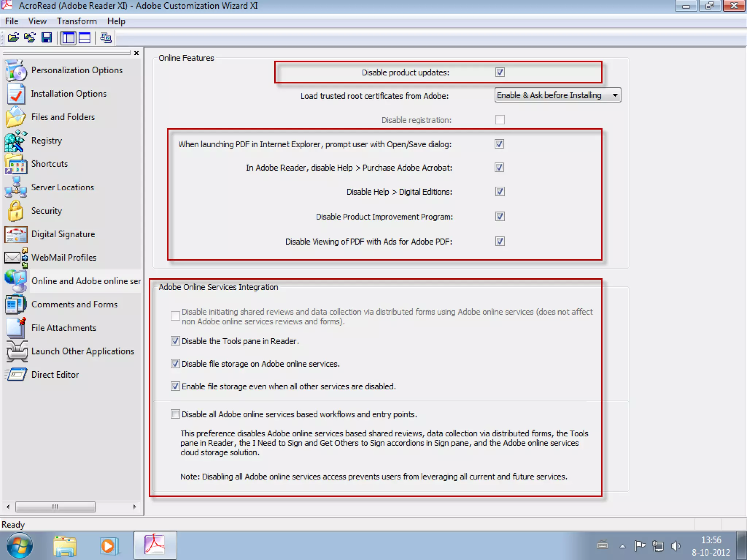This screenshot has height=560, width=747.
Task: Open the Direct Editor icon
Action: tap(16, 374)
